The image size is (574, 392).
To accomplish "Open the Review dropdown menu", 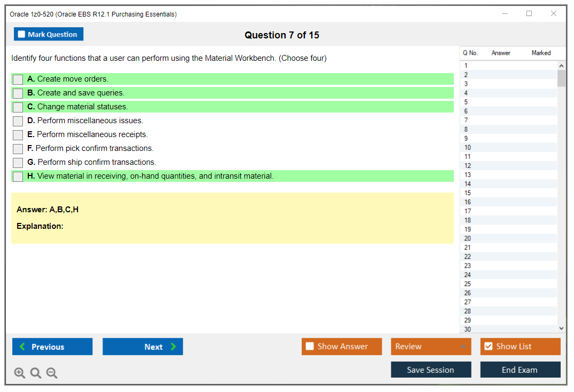I will click(x=431, y=347).
